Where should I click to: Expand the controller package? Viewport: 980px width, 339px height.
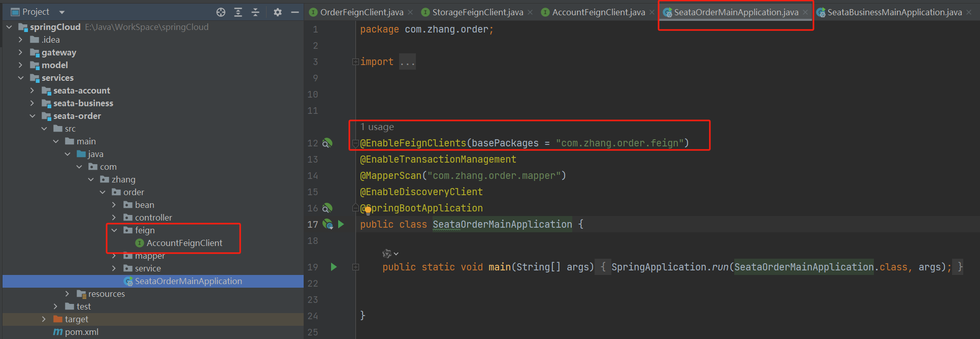114,218
